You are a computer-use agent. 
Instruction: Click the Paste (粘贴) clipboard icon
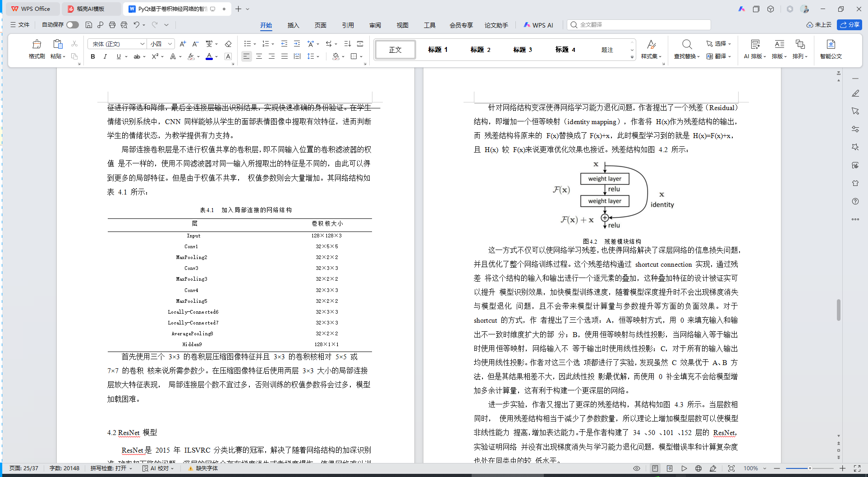coord(57,44)
